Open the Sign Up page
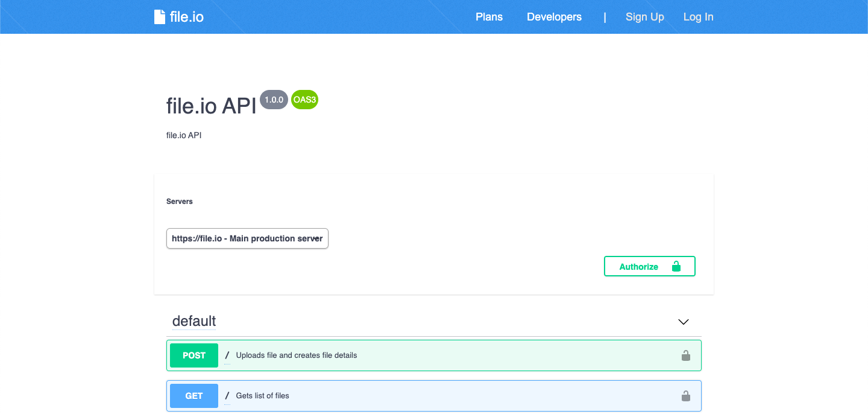Viewport: 868px width, 417px height. point(645,16)
